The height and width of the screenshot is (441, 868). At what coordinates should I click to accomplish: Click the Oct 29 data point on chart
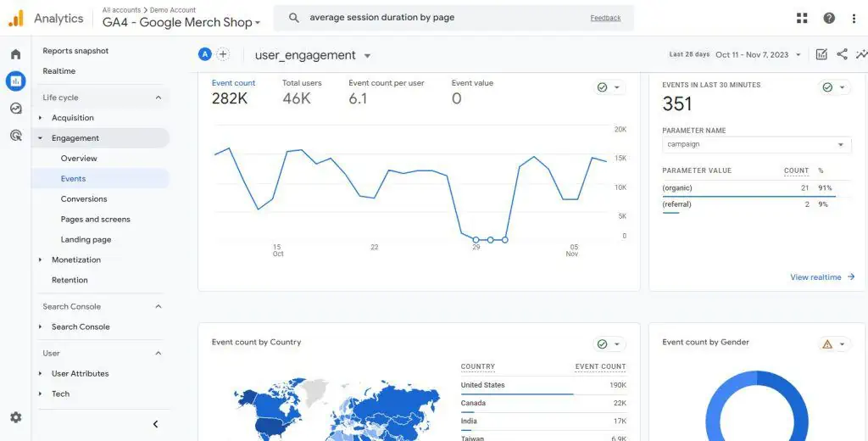[476, 240]
